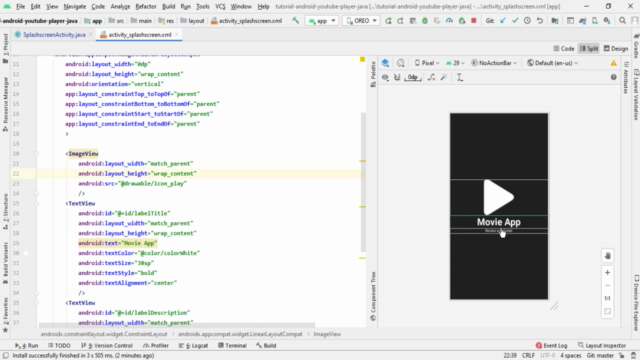Open the Build menu

[169, 7]
